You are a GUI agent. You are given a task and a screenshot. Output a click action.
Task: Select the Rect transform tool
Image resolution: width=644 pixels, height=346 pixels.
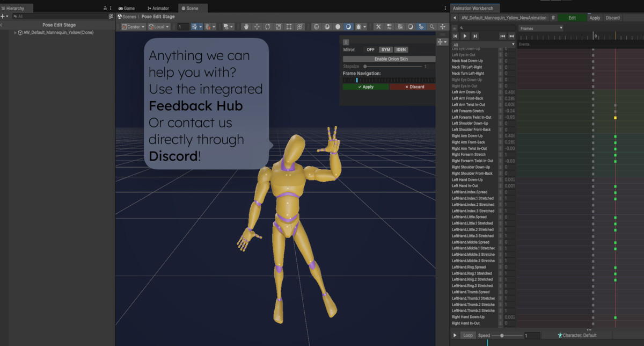click(x=289, y=26)
